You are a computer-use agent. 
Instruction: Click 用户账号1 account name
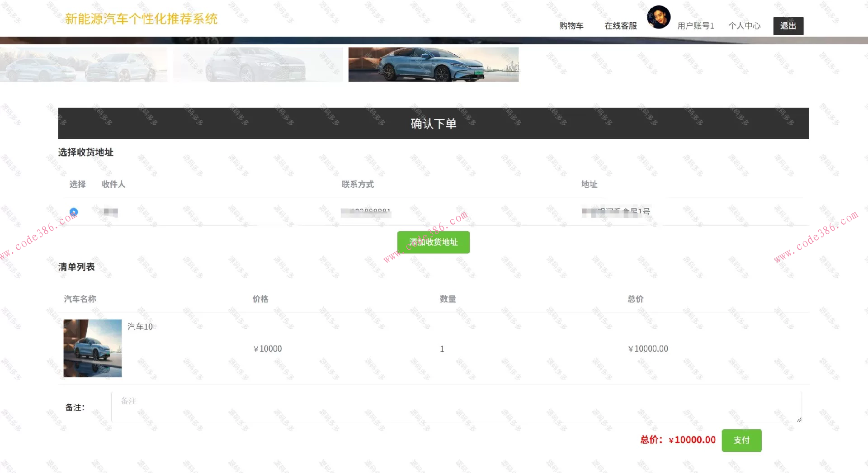(695, 26)
